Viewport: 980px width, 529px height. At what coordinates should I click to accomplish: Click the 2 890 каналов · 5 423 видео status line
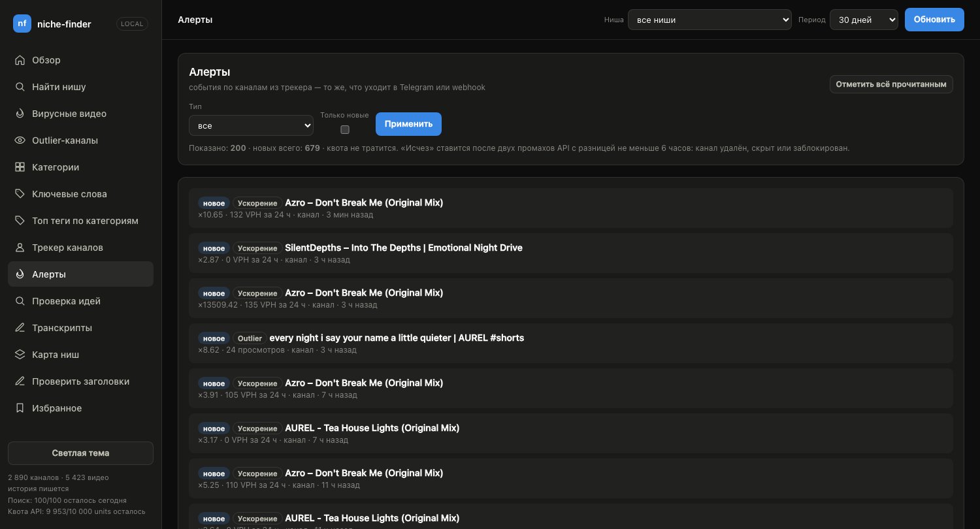click(x=58, y=478)
